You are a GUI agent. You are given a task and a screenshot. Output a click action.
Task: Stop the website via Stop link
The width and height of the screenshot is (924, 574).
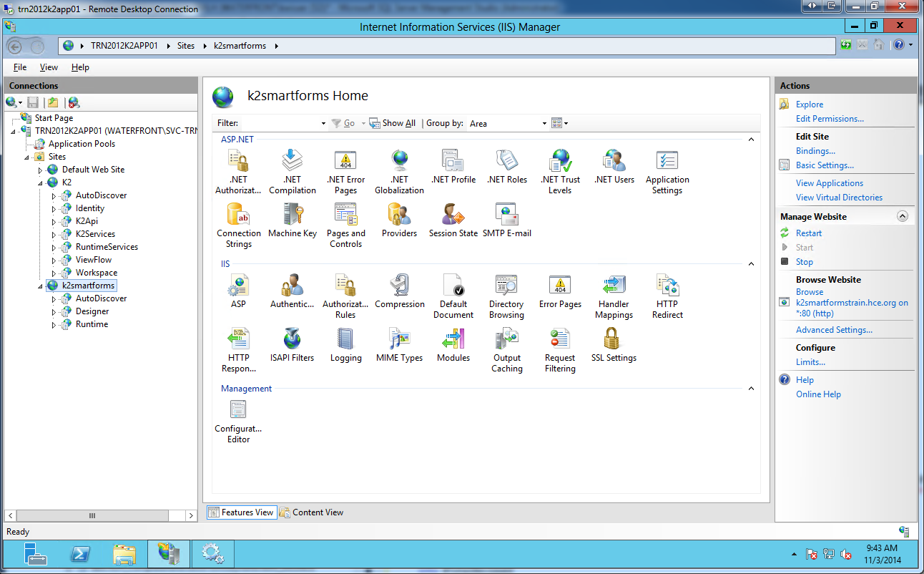805,262
